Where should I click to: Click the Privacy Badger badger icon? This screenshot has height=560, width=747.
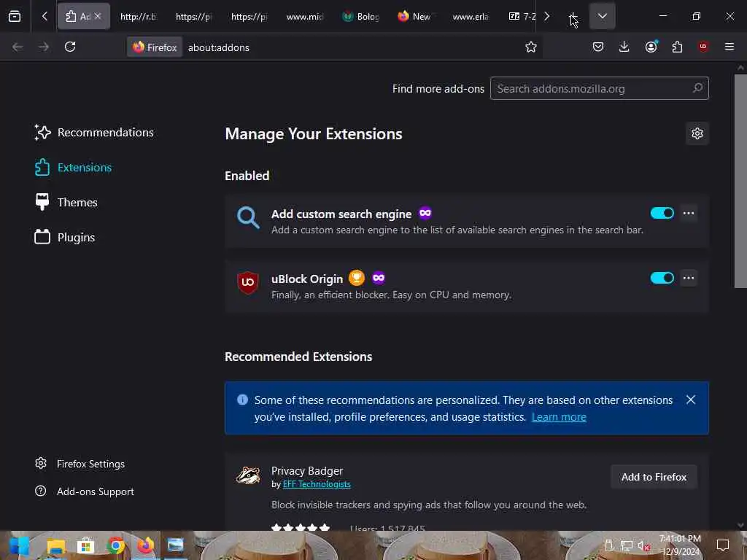tap(248, 475)
